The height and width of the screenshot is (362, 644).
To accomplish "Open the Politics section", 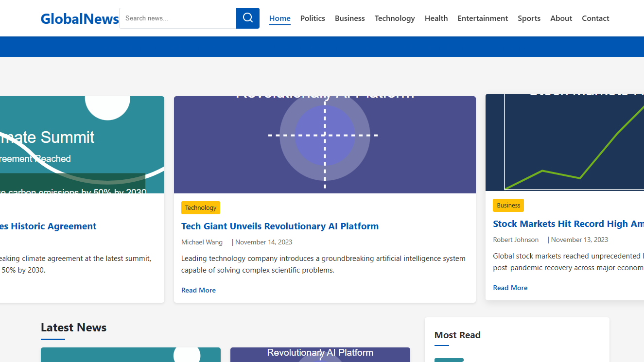I will coord(313,18).
